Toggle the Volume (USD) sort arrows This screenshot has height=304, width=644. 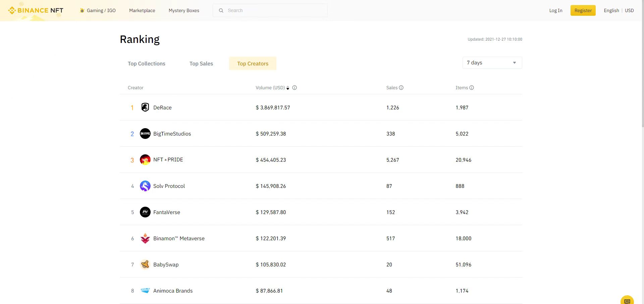[288, 88]
